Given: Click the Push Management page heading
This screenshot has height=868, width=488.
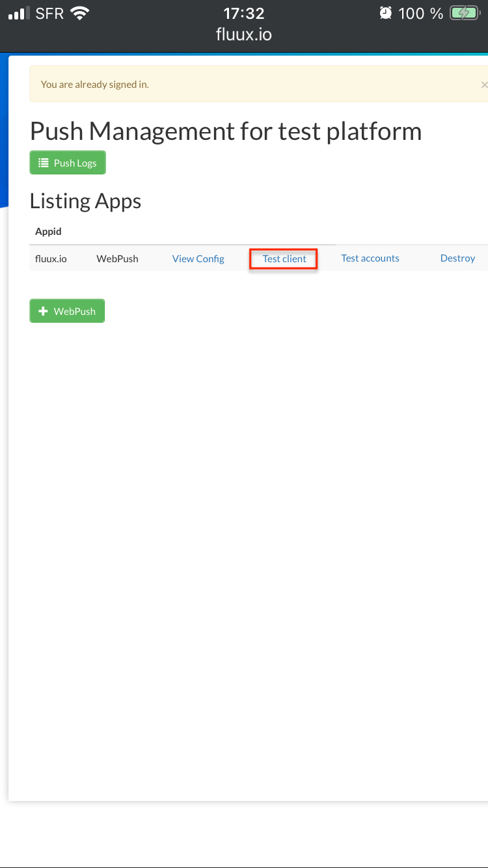Looking at the screenshot, I should (x=225, y=131).
